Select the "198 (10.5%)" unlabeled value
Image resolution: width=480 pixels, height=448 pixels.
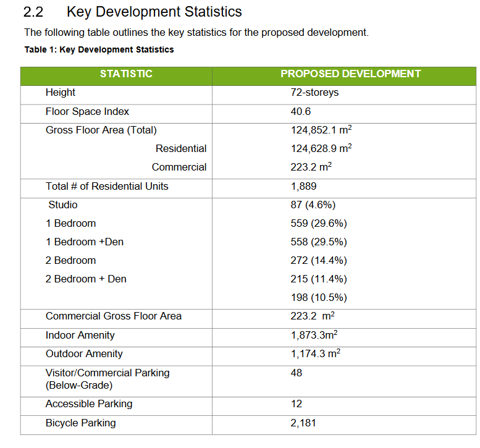[318, 298]
